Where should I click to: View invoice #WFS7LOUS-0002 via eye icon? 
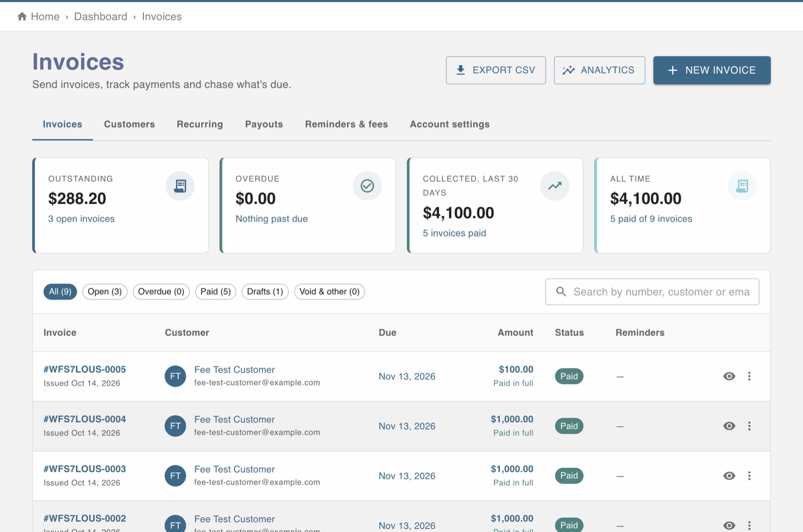tap(729, 525)
